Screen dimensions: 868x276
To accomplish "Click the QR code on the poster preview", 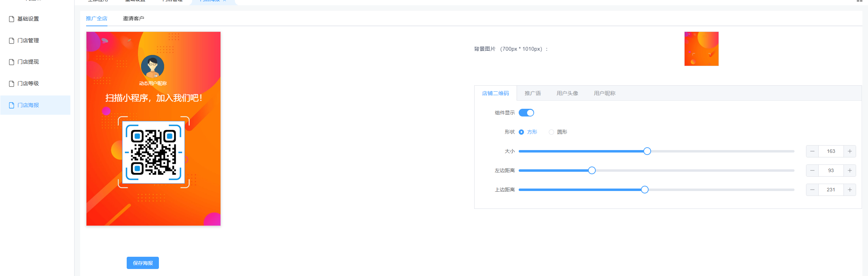I will [154, 152].
